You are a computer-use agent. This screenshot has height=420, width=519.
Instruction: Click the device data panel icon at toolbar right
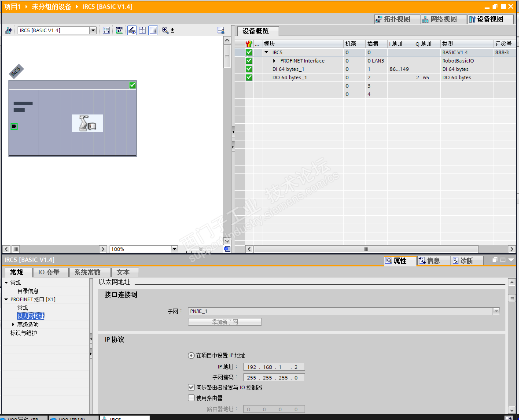pyautogui.click(x=221, y=30)
